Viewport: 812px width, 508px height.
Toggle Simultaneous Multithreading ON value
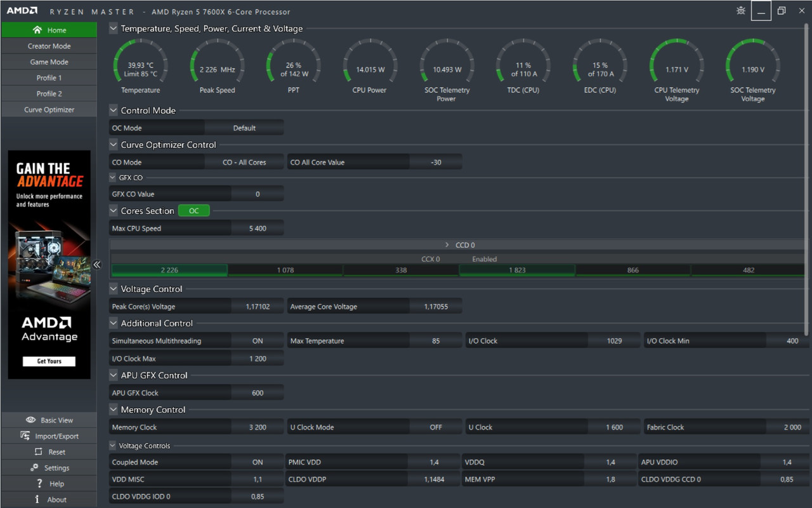[258, 341]
